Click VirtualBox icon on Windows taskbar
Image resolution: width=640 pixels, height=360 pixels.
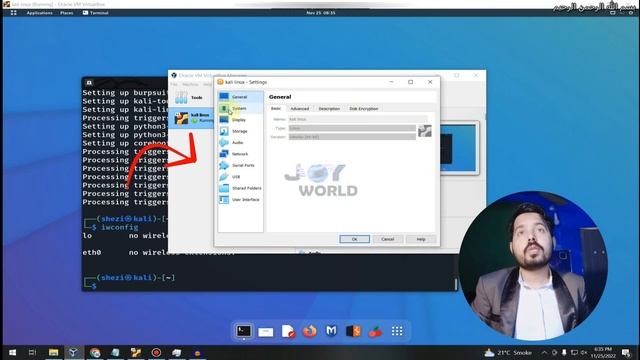[73, 352]
